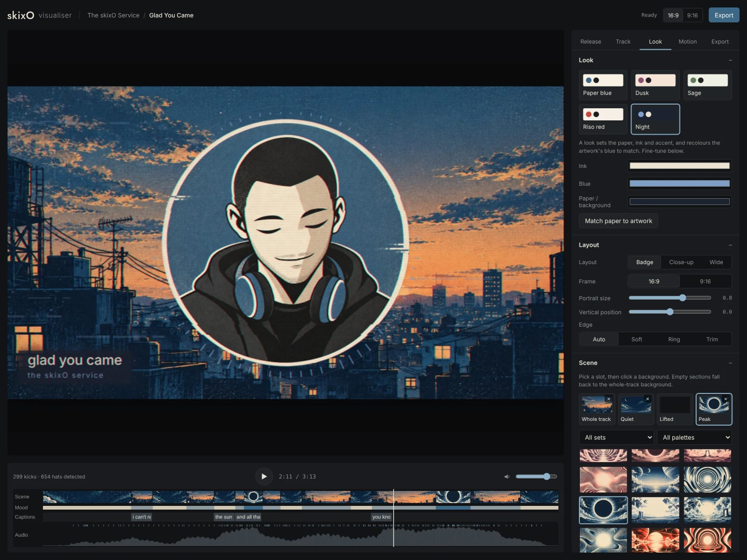747x560 pixels.
Task: Click Match paper to artwork
Action: click(x=618, y=221)
